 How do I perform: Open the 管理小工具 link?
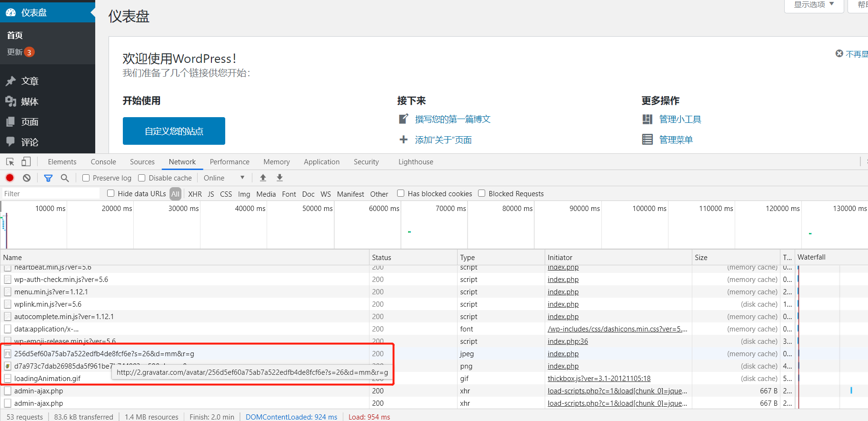pos(680,119)
